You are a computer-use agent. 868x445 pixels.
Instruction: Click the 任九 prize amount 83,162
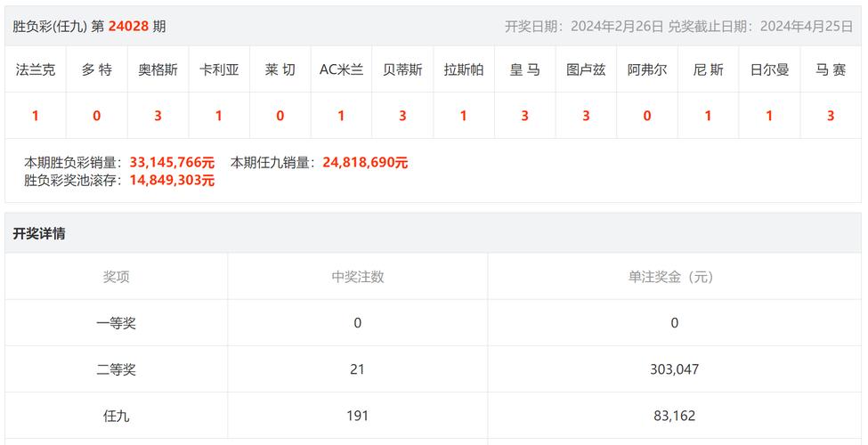coord(673,416)
